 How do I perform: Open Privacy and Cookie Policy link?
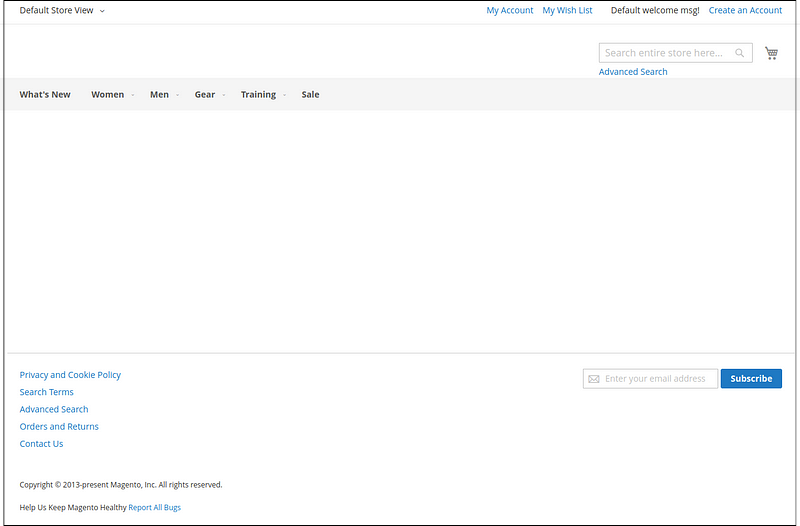click(70, 375)
